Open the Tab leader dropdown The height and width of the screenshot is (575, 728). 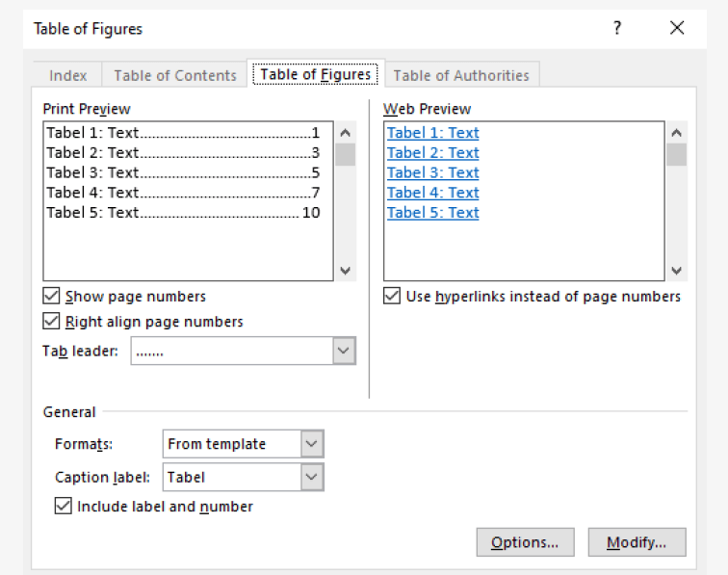coord(344,352)
